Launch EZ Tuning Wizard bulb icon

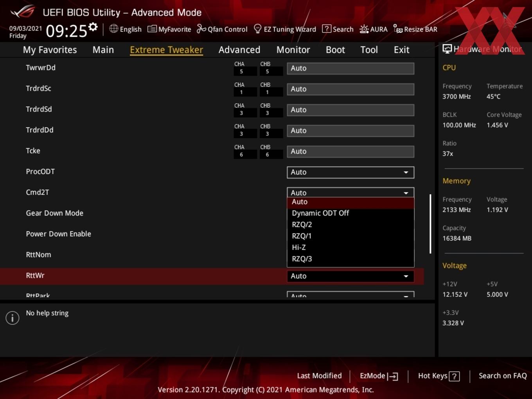click(x=257, y=29)
